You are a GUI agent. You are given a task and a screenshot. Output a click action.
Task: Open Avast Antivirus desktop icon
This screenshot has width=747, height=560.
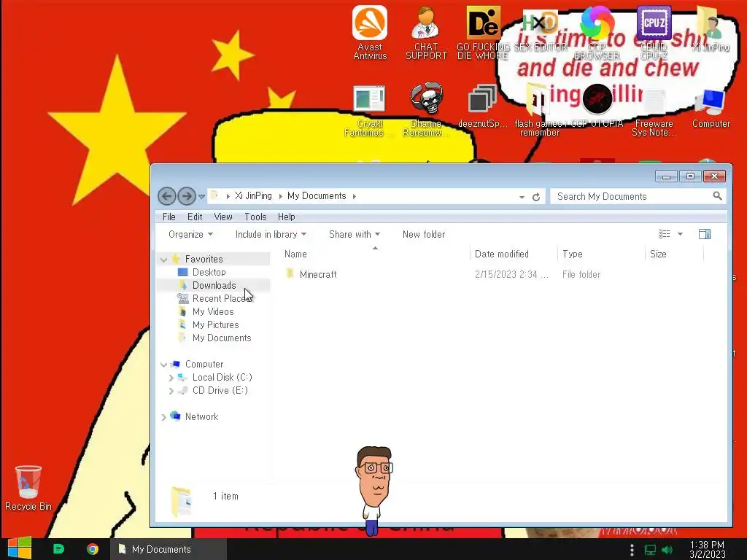pyautogui.click(x=370, y=32)
